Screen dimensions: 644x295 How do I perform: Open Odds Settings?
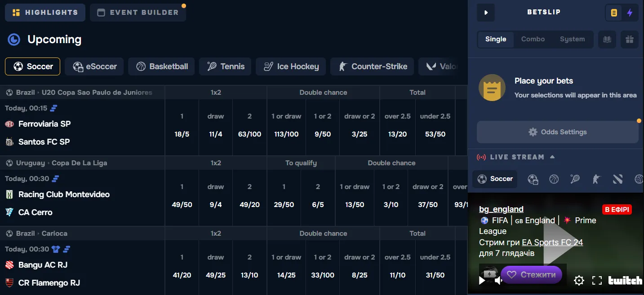[x=557, y=132]
